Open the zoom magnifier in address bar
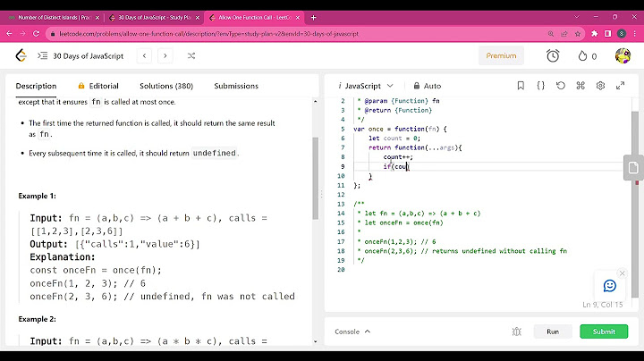This screenshot has height=361, width=644. tap(551, 34)
